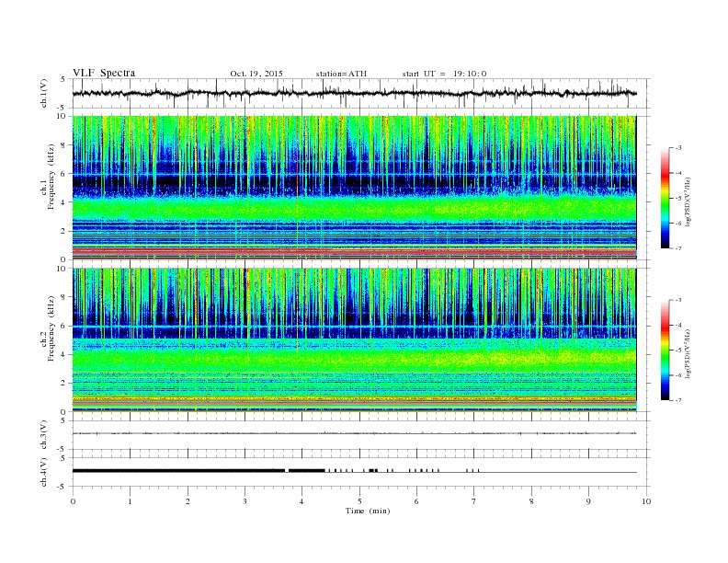Click the "-3" tick on ch.1 color bar
Screen dimensions: 728x563
(678, 148)
